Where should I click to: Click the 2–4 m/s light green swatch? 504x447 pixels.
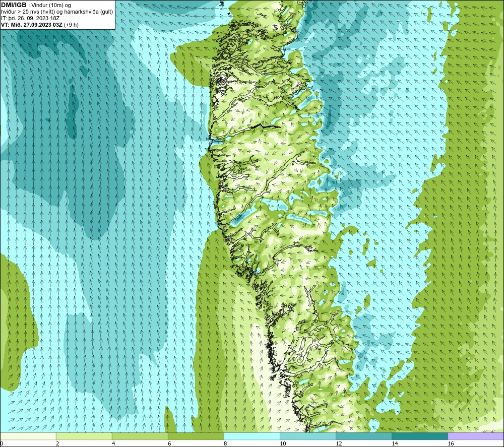(x=84, y=436)
